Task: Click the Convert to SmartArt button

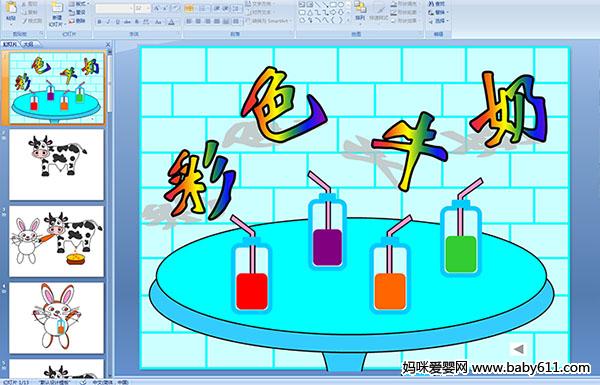Action: pos(268,21)
